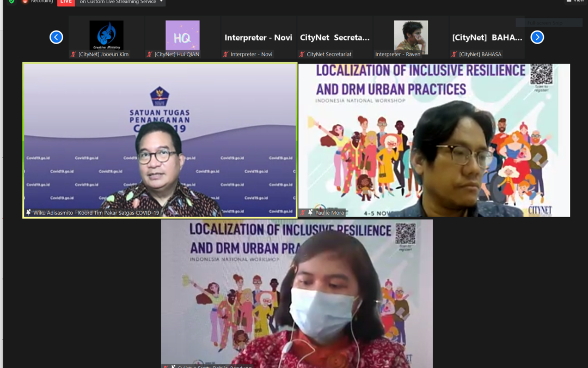
Task: Toggle the pin icon on Wiku Adisasmito's video
Action: click(x=28, y=213)
